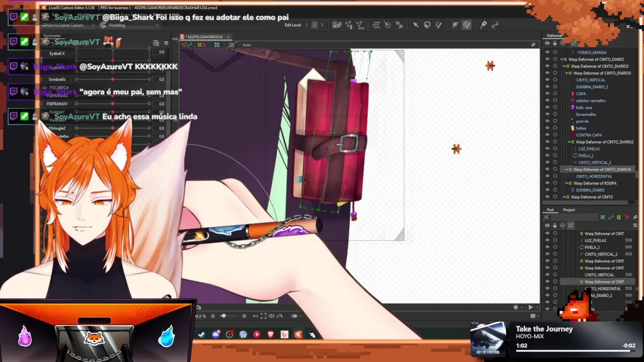Click the edit mesh manually icon

pyautogui.click(x=349, y=25)
